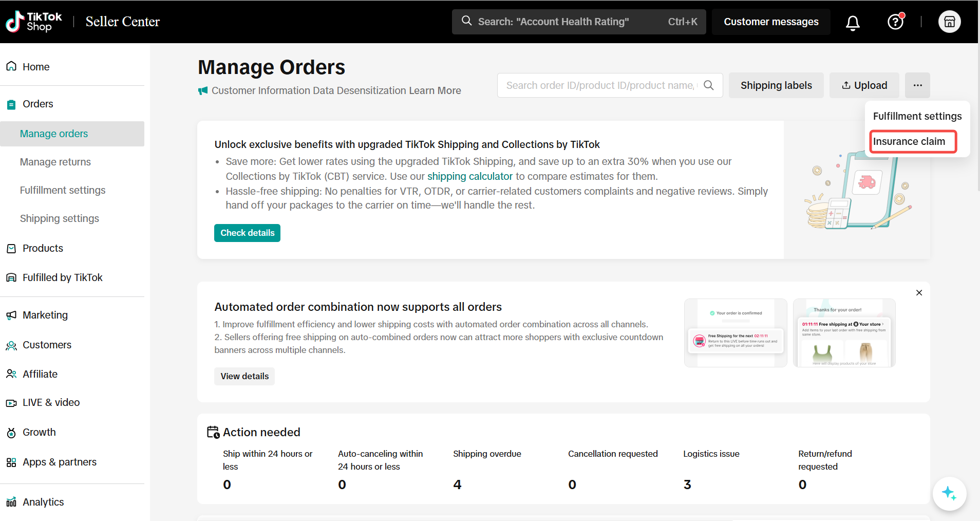Screen dimensions: 980x521
Task: Expand the Products sidebar section
Action: pos(43,248)
